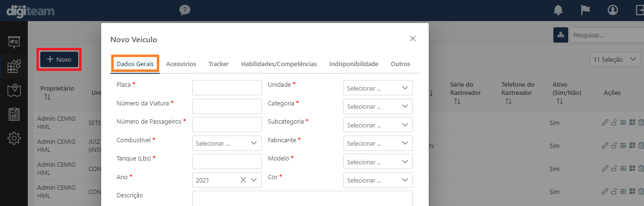Delete trash icon in JUIZ row
The image size is (644, 206).
coord(641,146)
